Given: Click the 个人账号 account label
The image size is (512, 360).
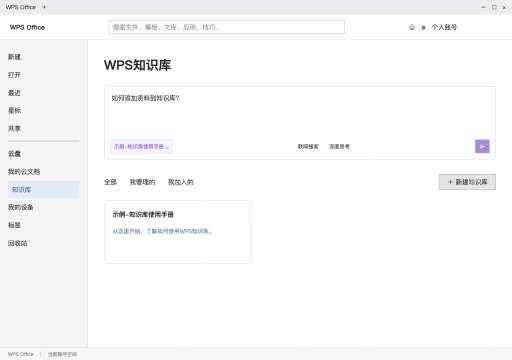Looking at the screenshot, I should tap(444, 27).
